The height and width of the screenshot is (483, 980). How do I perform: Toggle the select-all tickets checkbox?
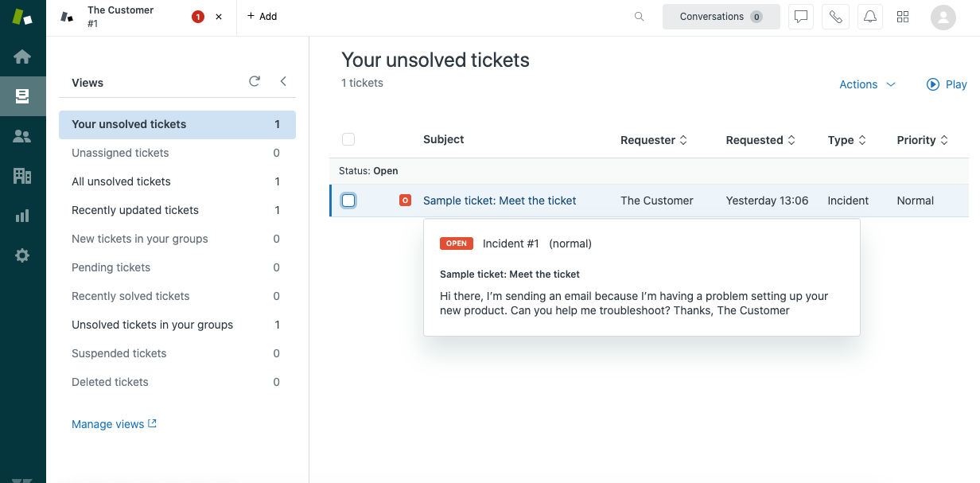348,139
